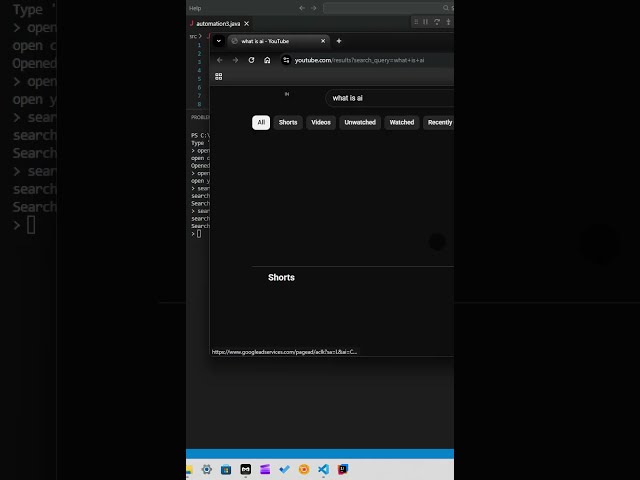The height and width of the screenshot is (480, 640).
Task: Switch to Visual Studio Code taskbar icon
Action: (x=323, y=469)
